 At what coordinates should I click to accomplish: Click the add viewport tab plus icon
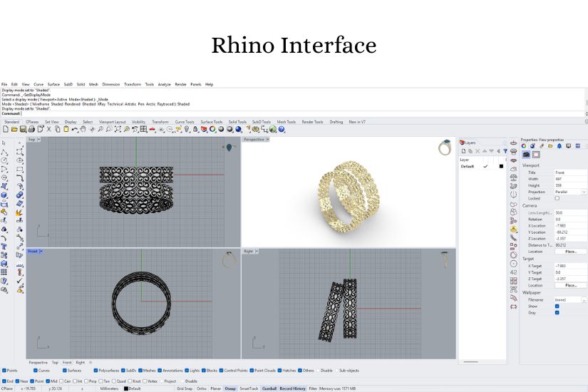pos(91,362)
